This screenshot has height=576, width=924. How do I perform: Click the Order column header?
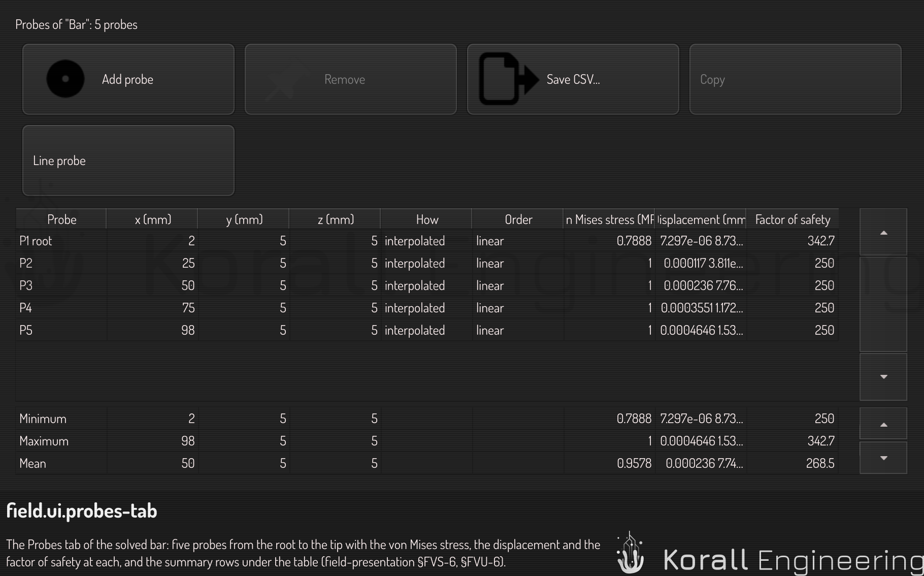click(518, 219)
